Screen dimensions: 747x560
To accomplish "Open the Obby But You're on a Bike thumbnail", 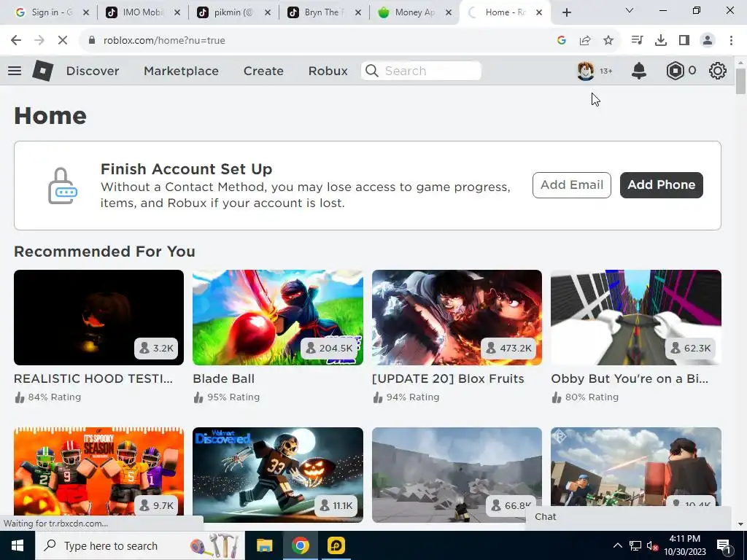I will click(x=636, y=318).
